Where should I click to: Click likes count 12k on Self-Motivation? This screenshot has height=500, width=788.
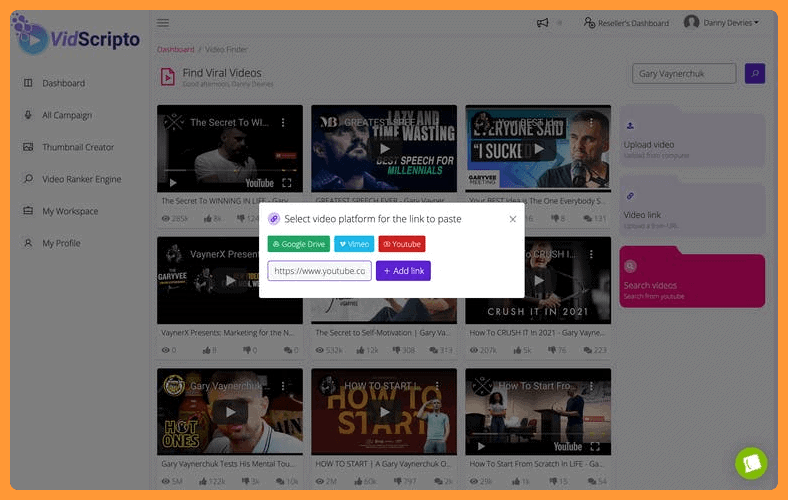(367, 350)
